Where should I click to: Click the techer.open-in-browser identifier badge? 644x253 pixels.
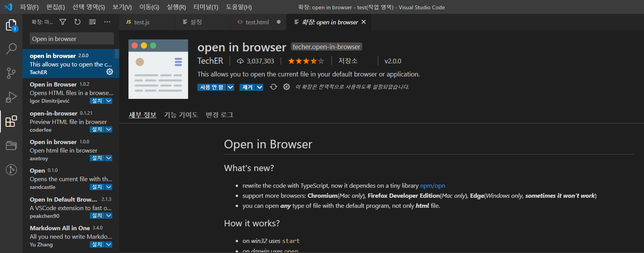point(326,47)
